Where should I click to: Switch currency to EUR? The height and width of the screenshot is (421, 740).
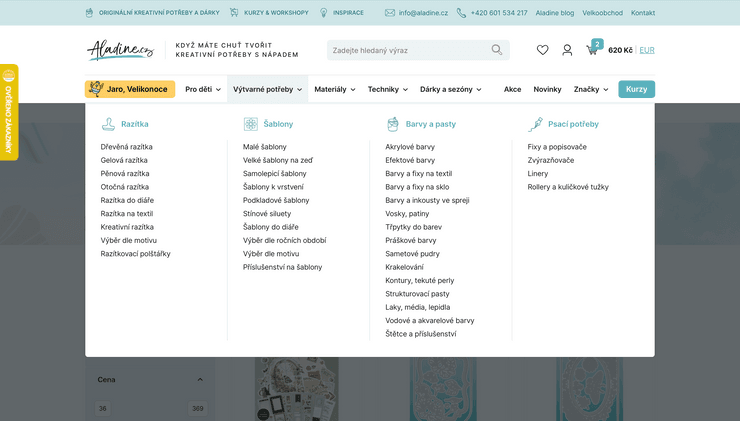[x=647, y=50]
